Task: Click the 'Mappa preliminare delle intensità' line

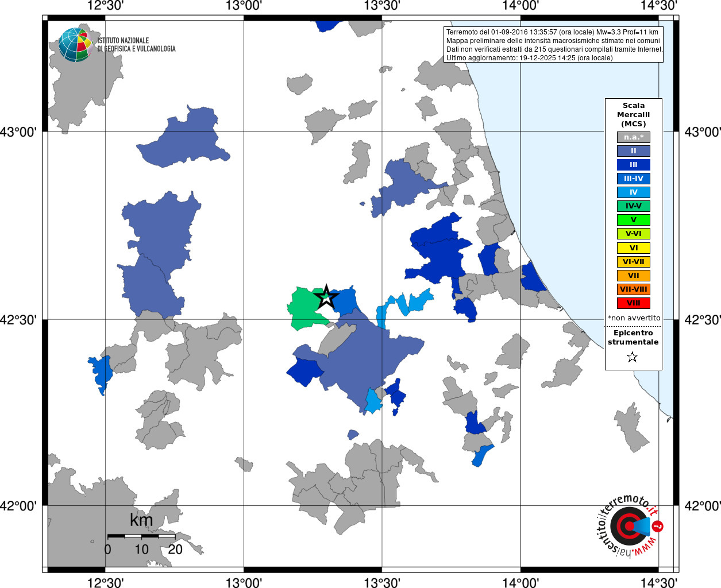Action: point(553,41)
